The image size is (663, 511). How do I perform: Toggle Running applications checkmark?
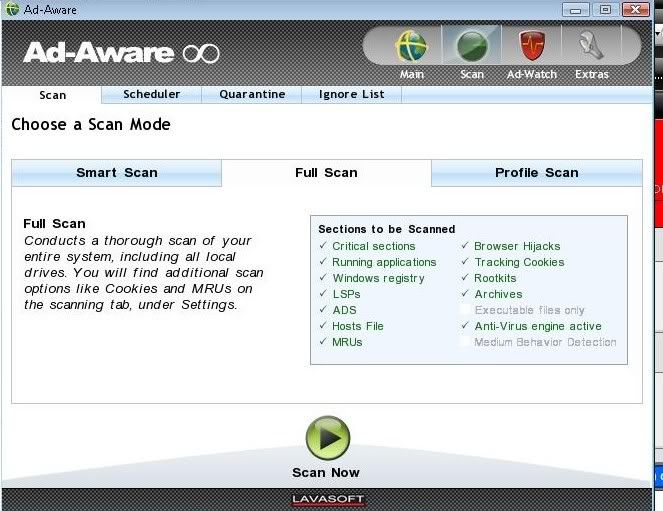[x=323, y=262]
